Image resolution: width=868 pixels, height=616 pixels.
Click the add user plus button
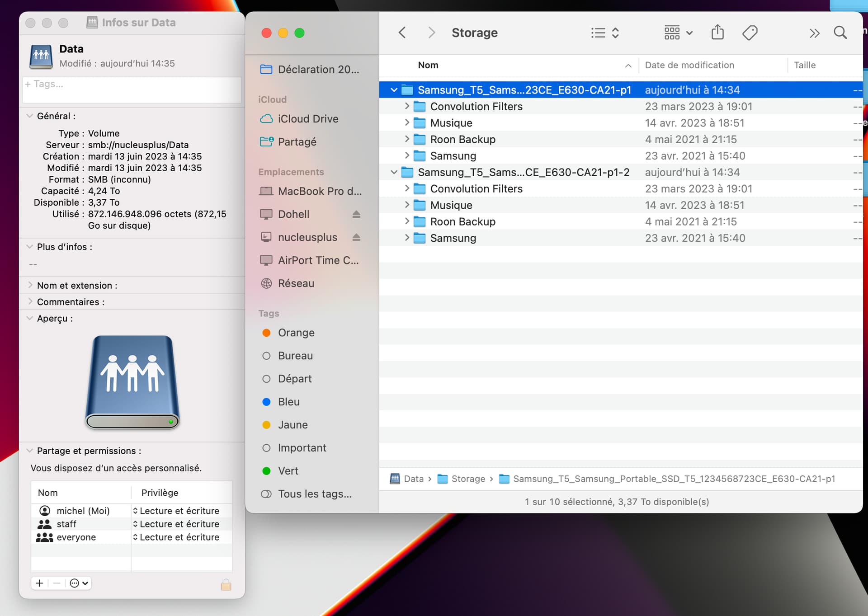pyautogui.click(x=40, y=583)
